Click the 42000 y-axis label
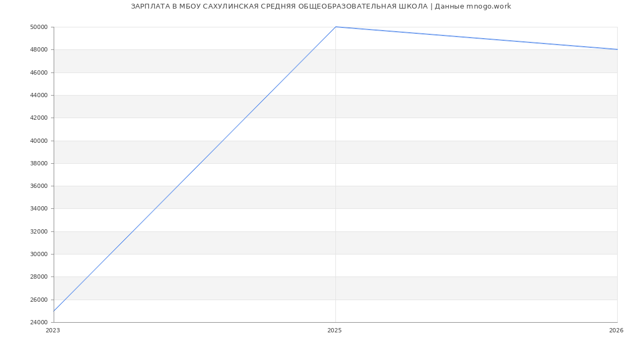This screenshot has height=349, width=644. tap(39, 118)
